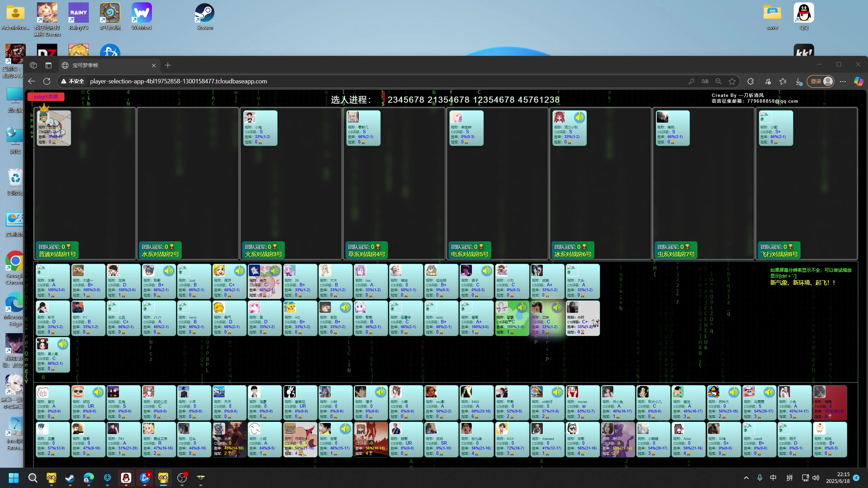Open QQ penguin in the taskbar
The width and height of the screenshot is (868, 488).
[126, 478]
